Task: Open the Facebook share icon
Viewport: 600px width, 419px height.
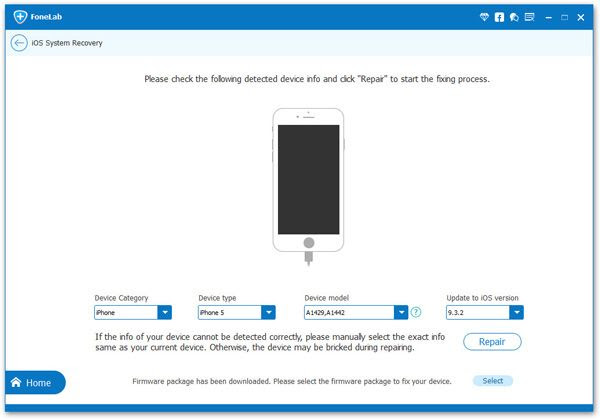Action: (499, 17)
